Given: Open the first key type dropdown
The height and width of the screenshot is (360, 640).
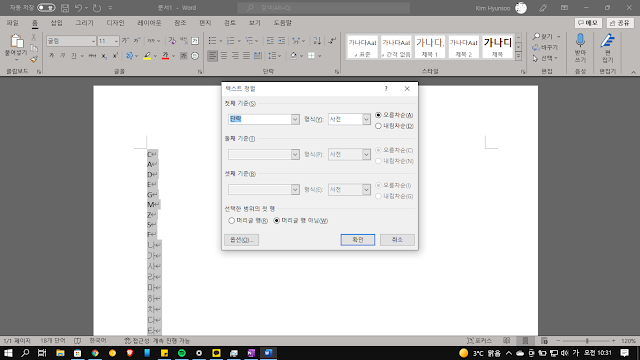Looking at the screenshot, I should click(x=366, y=119).
